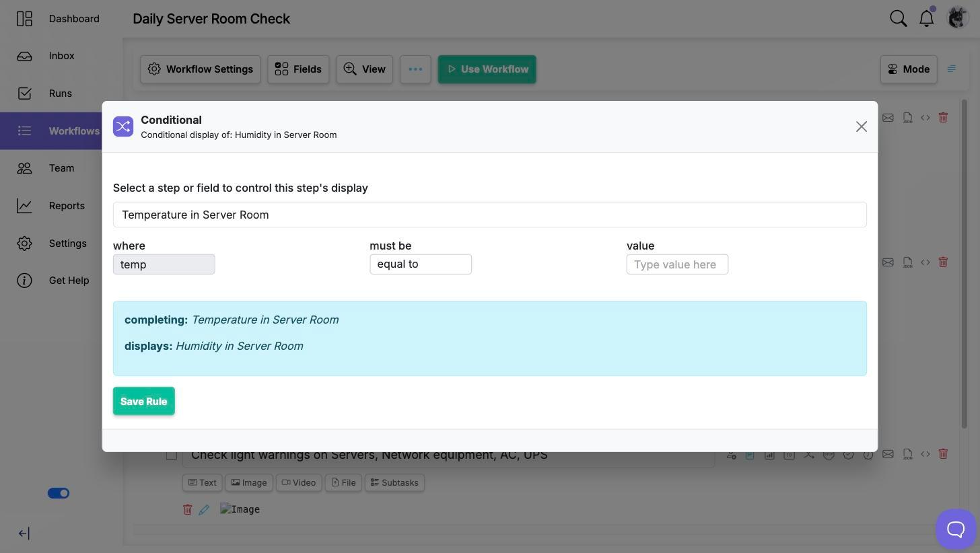Click the Team people icon
The image size is (980, 553).
(24, 168)
